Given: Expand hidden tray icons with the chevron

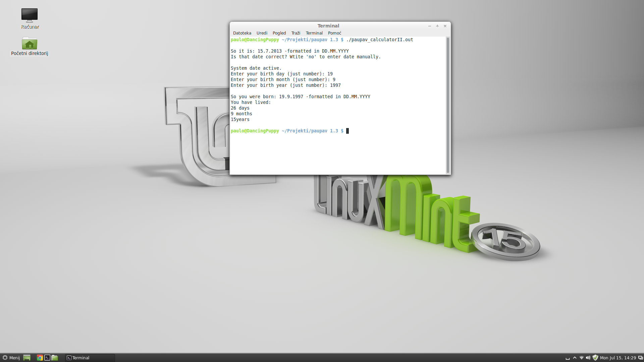Looking at the screenshot, I should click(x=575, y=358).
